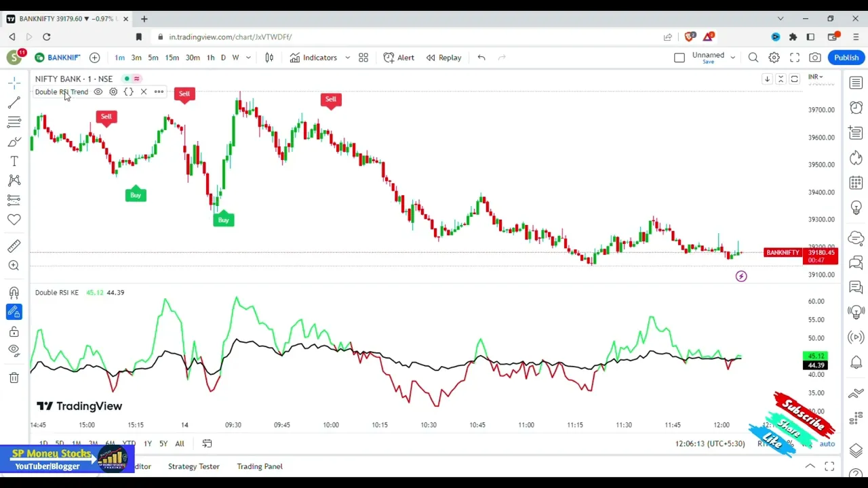Add symbol to compare with plus icon
Viewport: 868px width, 488px height.
(x=95, y=58)
